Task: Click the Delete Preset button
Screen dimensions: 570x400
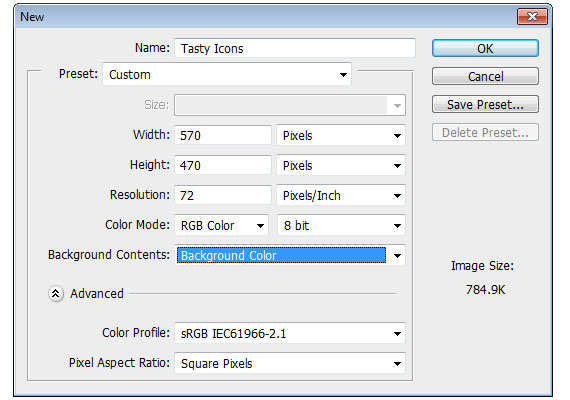Action: pos(485,132)
